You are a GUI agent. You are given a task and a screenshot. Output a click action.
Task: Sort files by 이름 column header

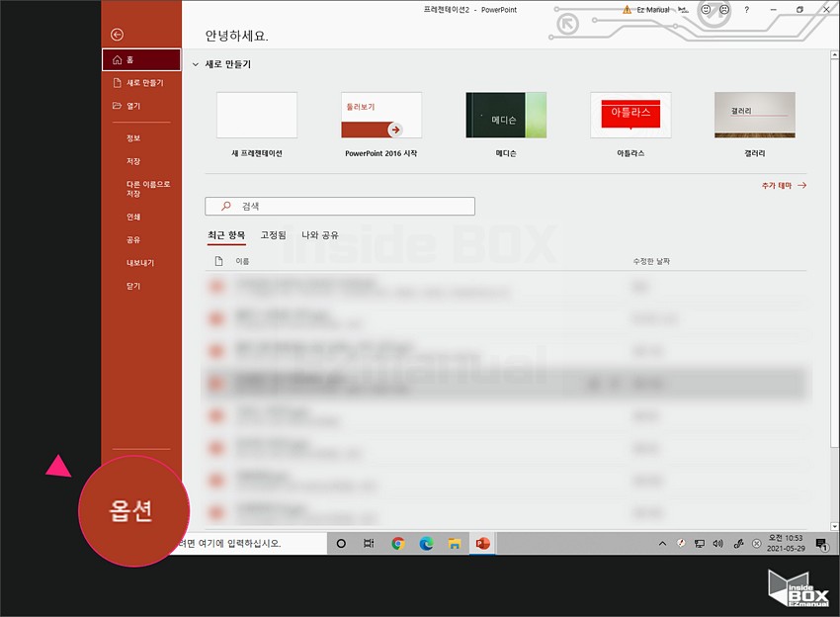point(243,261)
